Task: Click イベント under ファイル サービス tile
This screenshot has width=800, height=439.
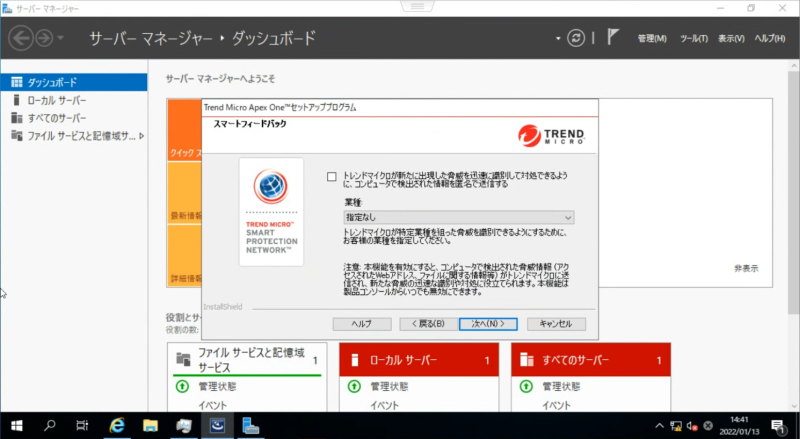Action: (212, 405)
